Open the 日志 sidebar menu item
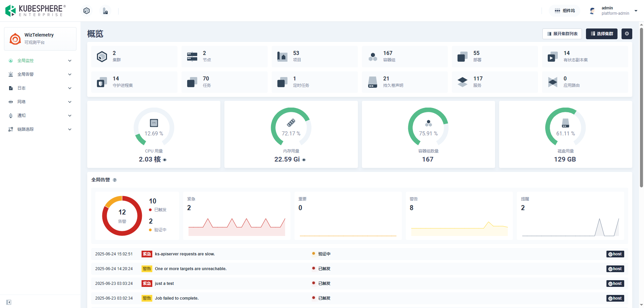The width and height of the screenshot is (644, 308). (40, 88)
